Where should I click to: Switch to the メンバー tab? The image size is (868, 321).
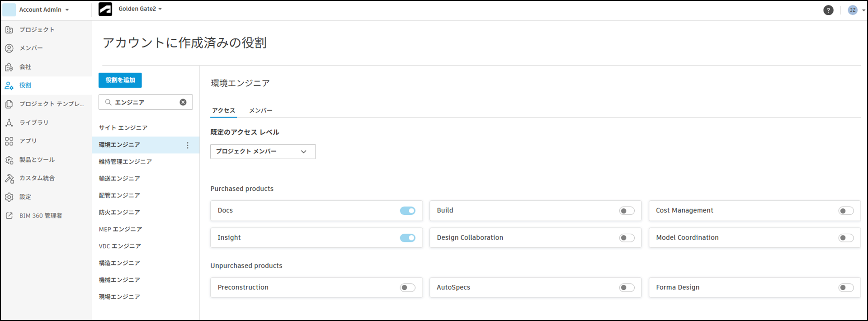coord(261,110)
